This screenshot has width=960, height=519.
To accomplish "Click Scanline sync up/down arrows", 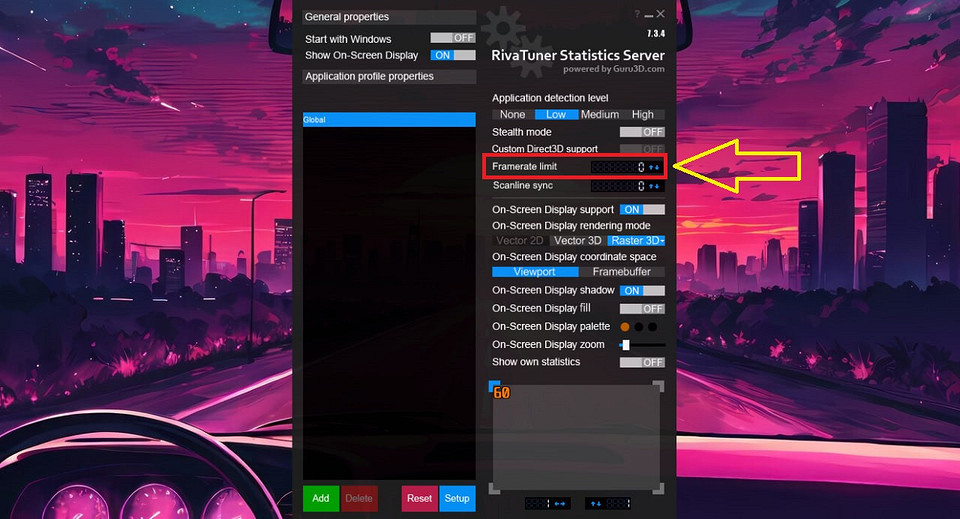I will coord(655,187).
